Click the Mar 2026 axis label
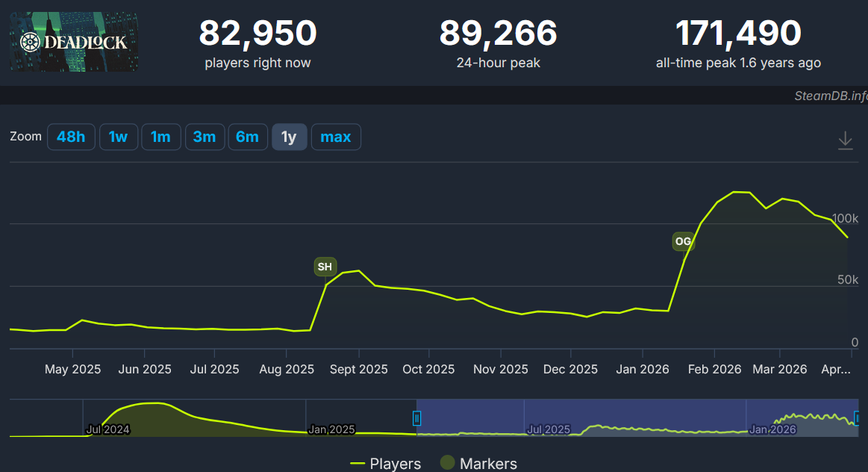 [779, 369]
